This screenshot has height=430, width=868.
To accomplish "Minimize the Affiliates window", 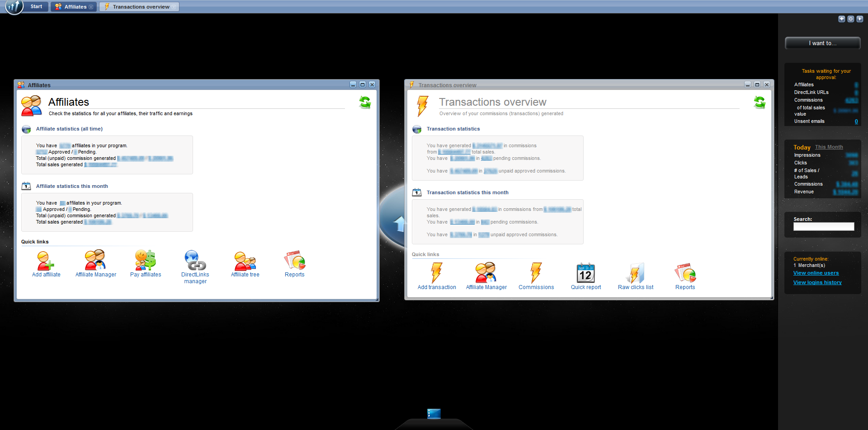I will pyautogui.click(x=353, y=85).
